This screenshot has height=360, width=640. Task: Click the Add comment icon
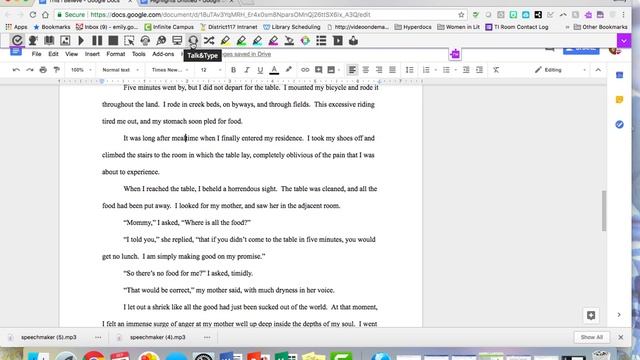[x=318, y=70]
